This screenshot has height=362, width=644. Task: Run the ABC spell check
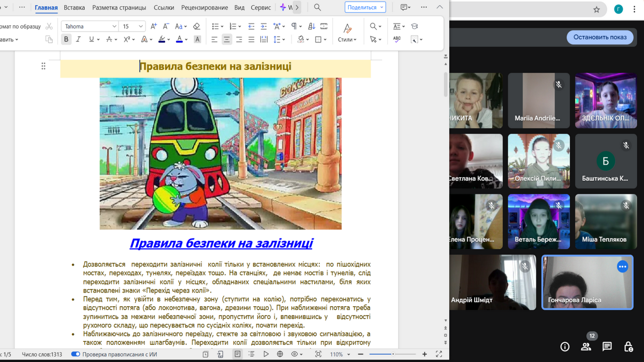tap(397, 39)
